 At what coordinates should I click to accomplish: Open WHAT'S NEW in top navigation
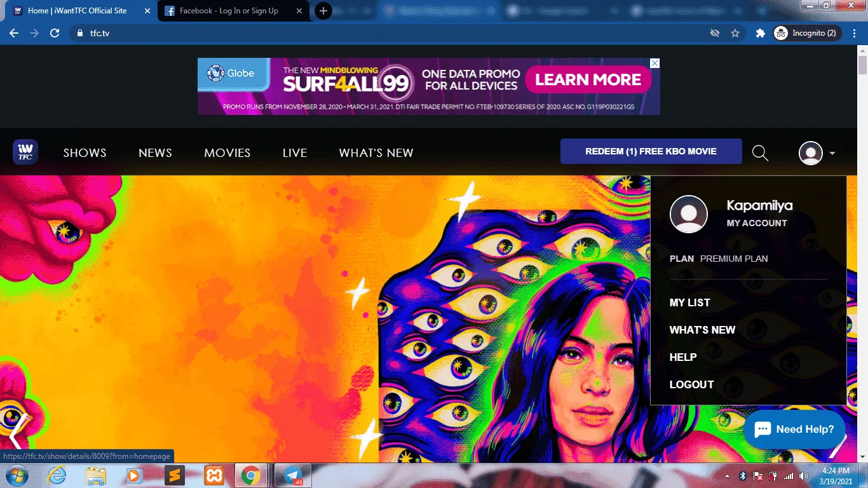pos(376,153)
